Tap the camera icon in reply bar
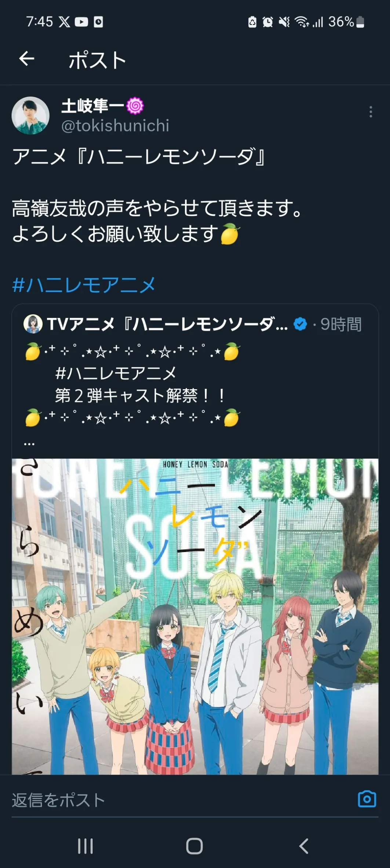 pos(367,799)
